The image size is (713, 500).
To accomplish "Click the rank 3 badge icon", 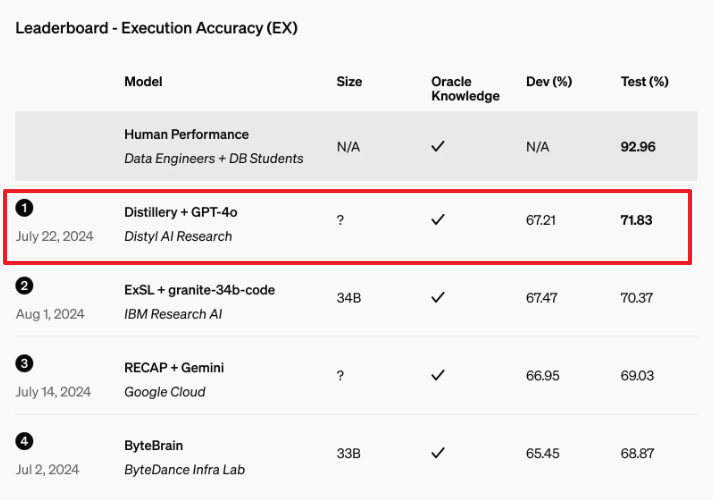I will pyautogui.click(x=25, y=364).
